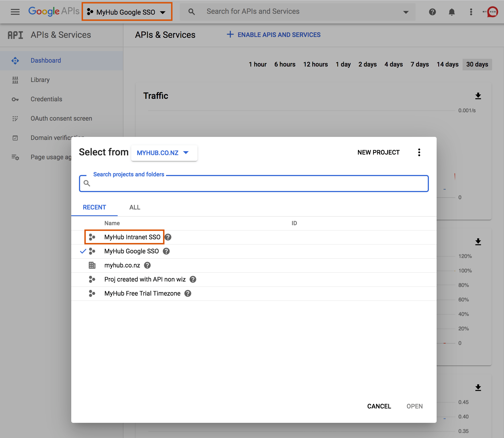The width and height of the screenshot is (504, 438).
Task: Click the Page usage agreements icon
Action: click(15, 157)
